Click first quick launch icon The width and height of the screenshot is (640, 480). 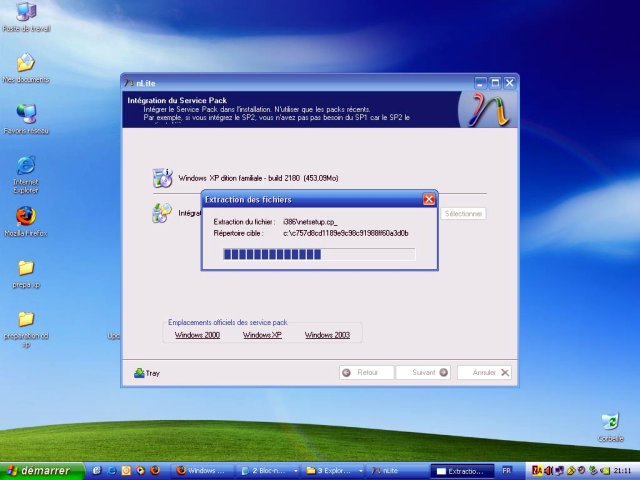[x=97, y=471]
